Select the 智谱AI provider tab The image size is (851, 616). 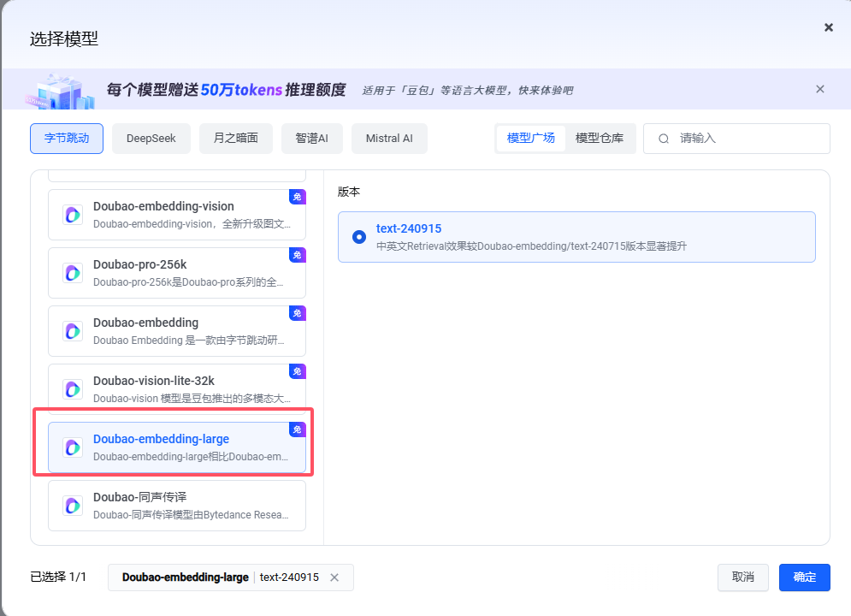pos(311,139)
